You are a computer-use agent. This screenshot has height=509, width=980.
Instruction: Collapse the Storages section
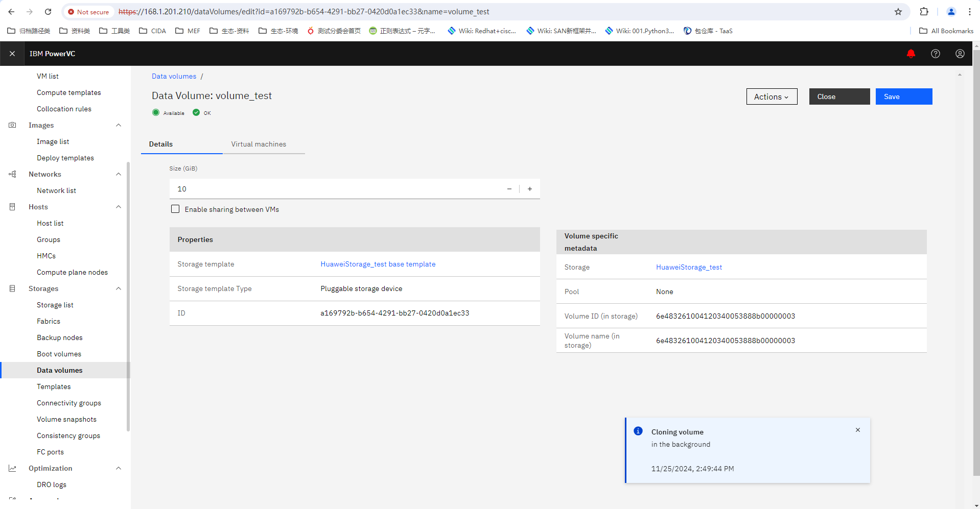(119, 288)
